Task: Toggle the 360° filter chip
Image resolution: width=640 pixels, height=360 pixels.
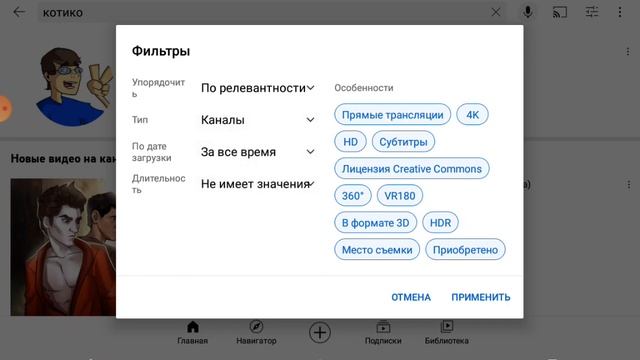Action: click(353, 196)
